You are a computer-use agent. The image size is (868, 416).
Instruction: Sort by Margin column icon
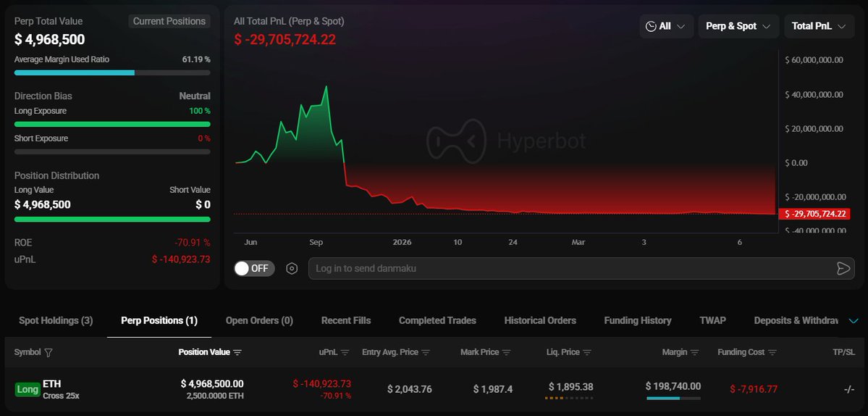point(695,352)
